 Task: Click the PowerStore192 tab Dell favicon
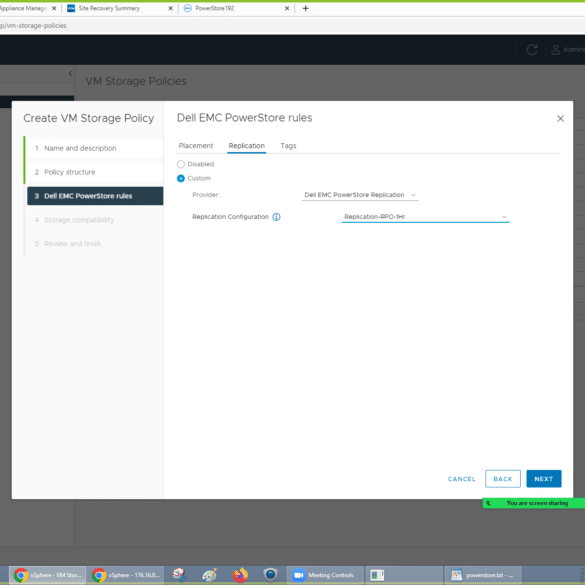pos(188,8)
